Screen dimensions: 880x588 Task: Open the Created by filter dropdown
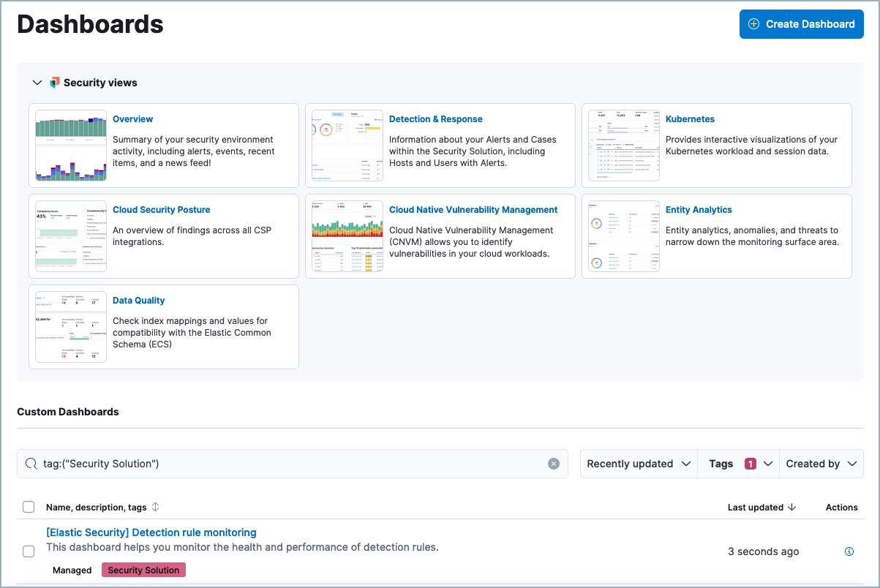pyautogui.click(x=821, y=464)
